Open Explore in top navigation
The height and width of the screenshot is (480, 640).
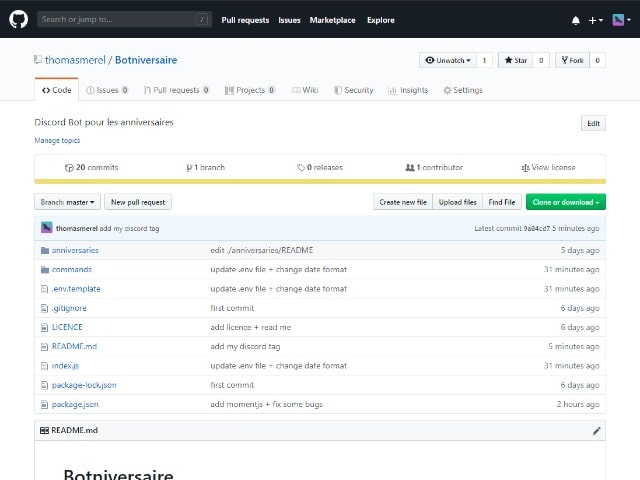pyautogui.click(x=381, y=20)
